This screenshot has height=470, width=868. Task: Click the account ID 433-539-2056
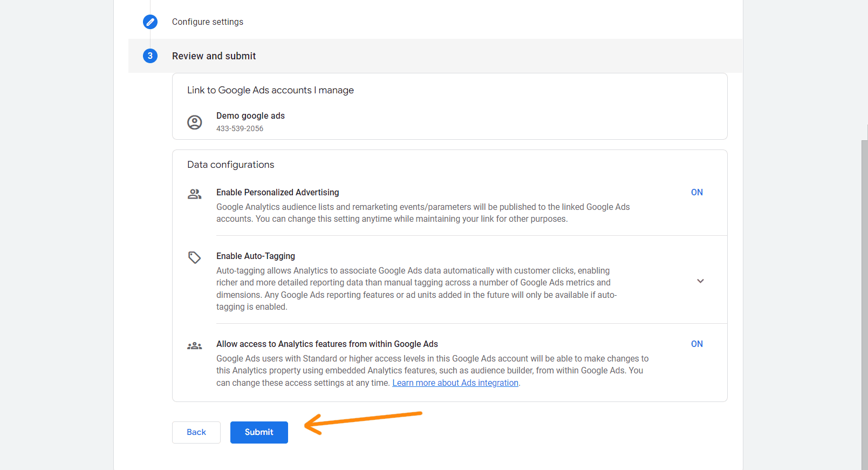[240, 129]
